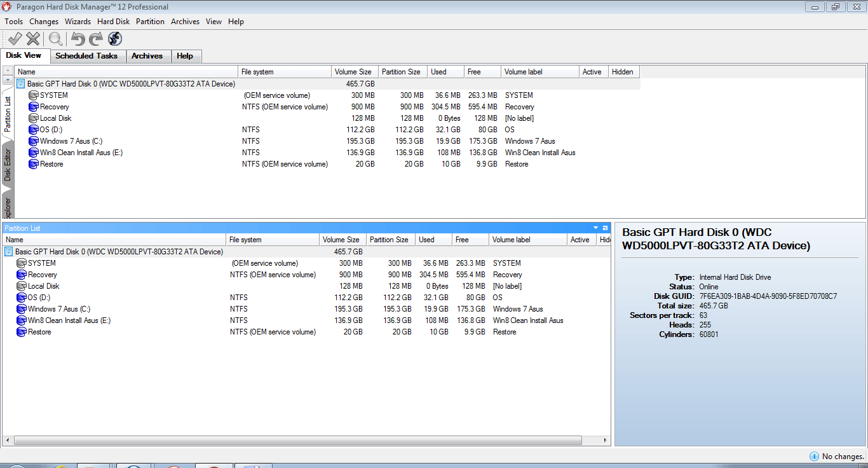The width and height of the screenshot is (868, 468).
Task: Click the Local Disk icon in top list
Action: [34, 118]
